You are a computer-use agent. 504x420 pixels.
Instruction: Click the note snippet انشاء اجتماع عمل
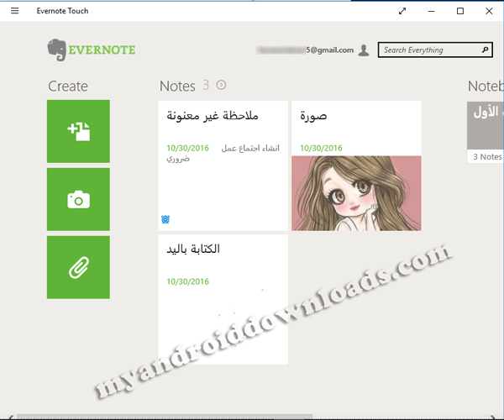(250, 148)
